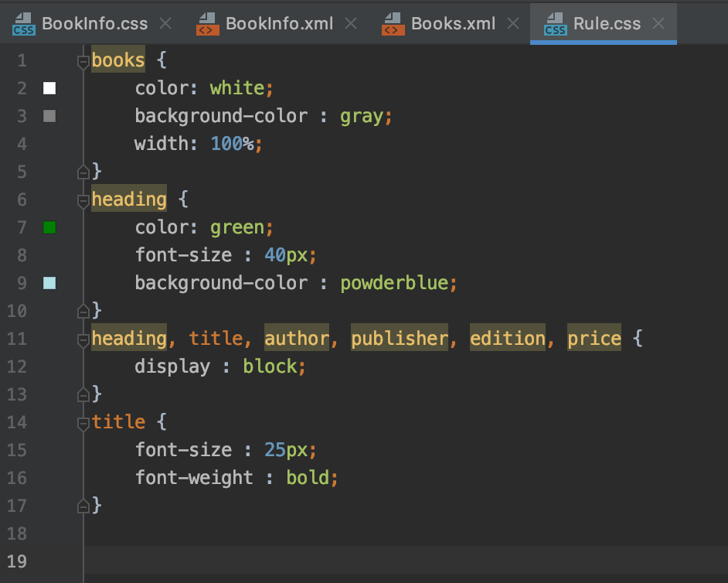Click the 'publisher' selector
This screenshot has width=728, height=583.
tap(400, 338)
